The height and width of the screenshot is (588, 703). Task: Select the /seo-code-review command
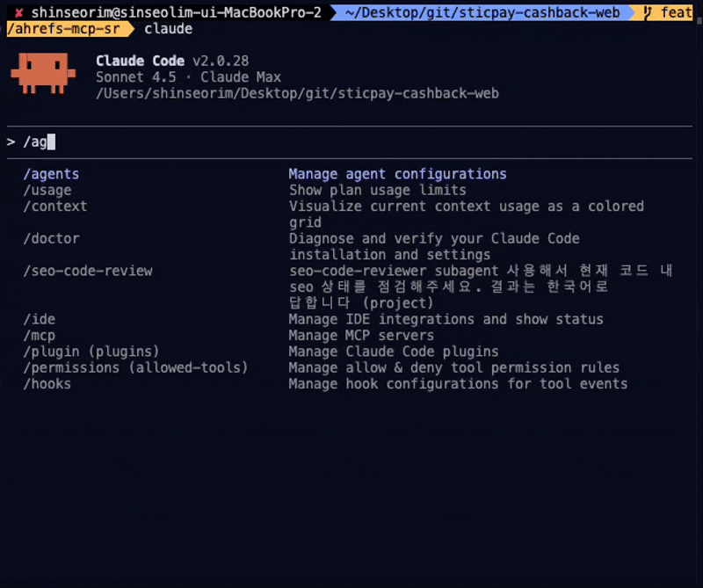tap(88, 271)
